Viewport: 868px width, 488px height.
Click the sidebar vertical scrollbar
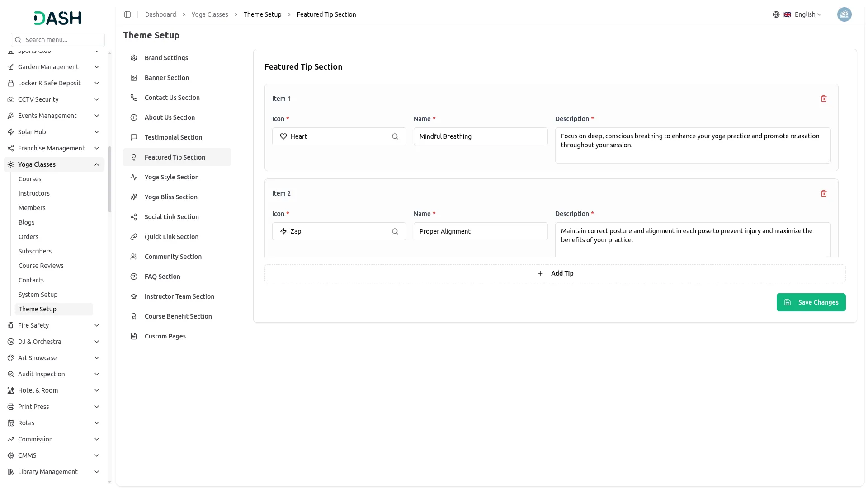click(110, 179)
